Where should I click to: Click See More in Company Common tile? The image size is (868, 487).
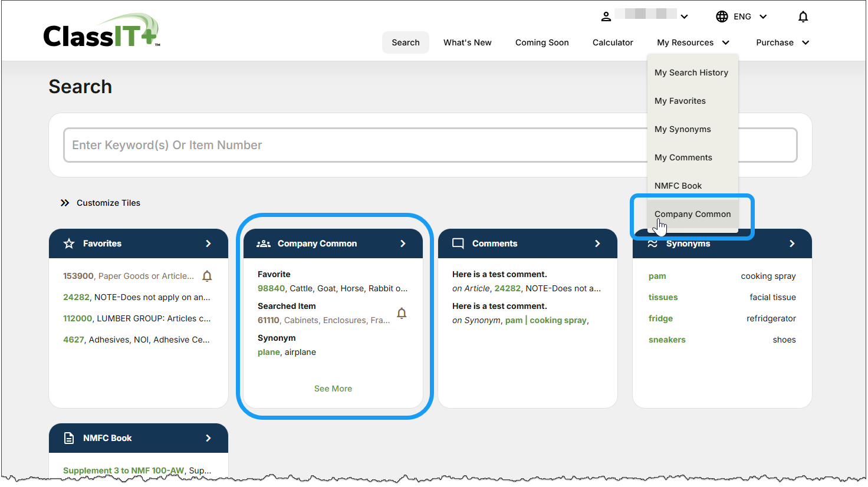click(x=333, y=389)
